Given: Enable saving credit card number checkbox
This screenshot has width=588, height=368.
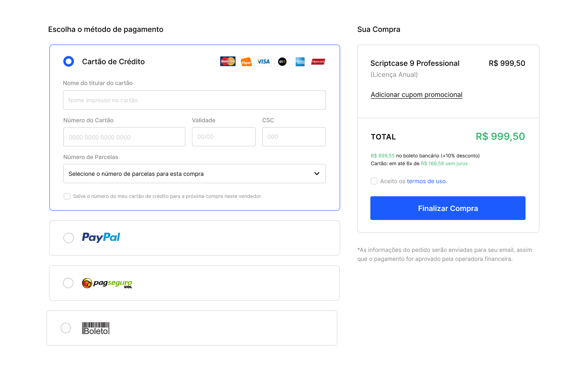Looking at the screenshot, I should click(x=67, y=196).
